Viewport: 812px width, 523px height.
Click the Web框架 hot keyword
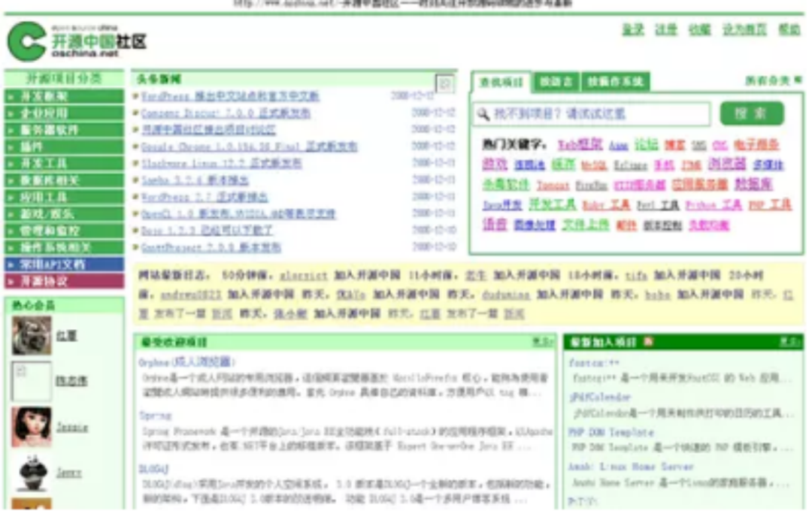click(580, 144)
